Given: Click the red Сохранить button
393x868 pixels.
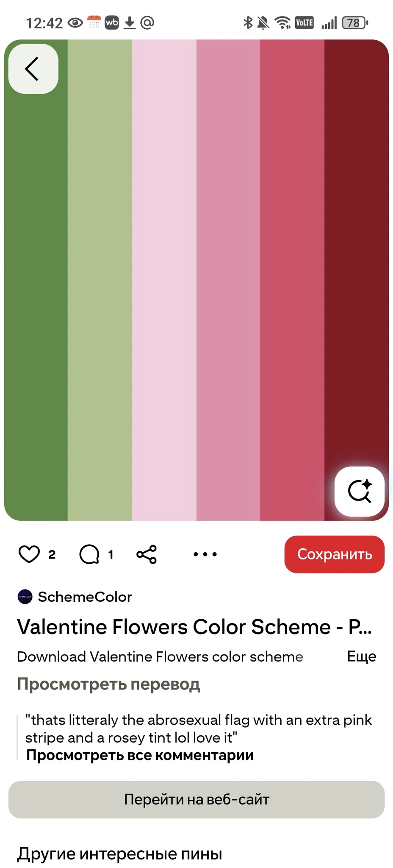Looking at the screenshot, I should [335, 554].
